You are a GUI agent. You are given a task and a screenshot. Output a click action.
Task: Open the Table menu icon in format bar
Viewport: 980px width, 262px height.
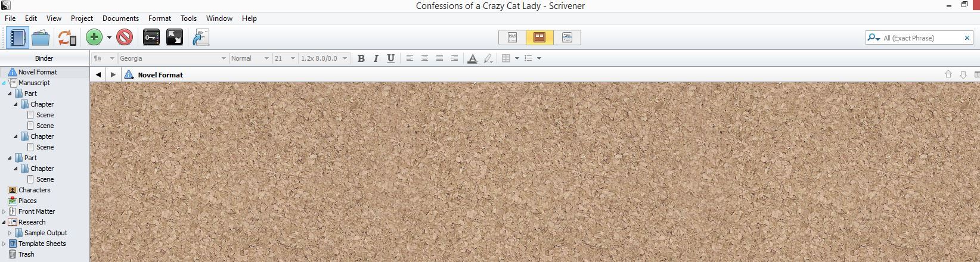tap(506, 58)
